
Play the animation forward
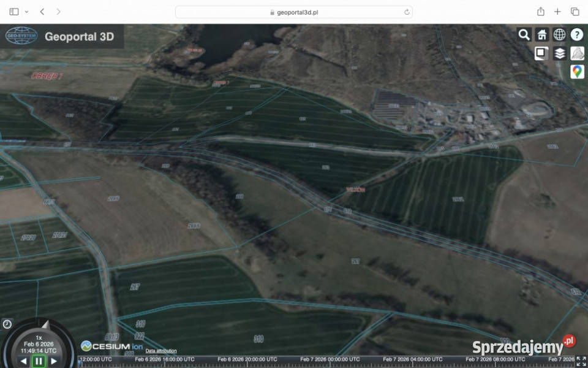(x=54, y=361)
